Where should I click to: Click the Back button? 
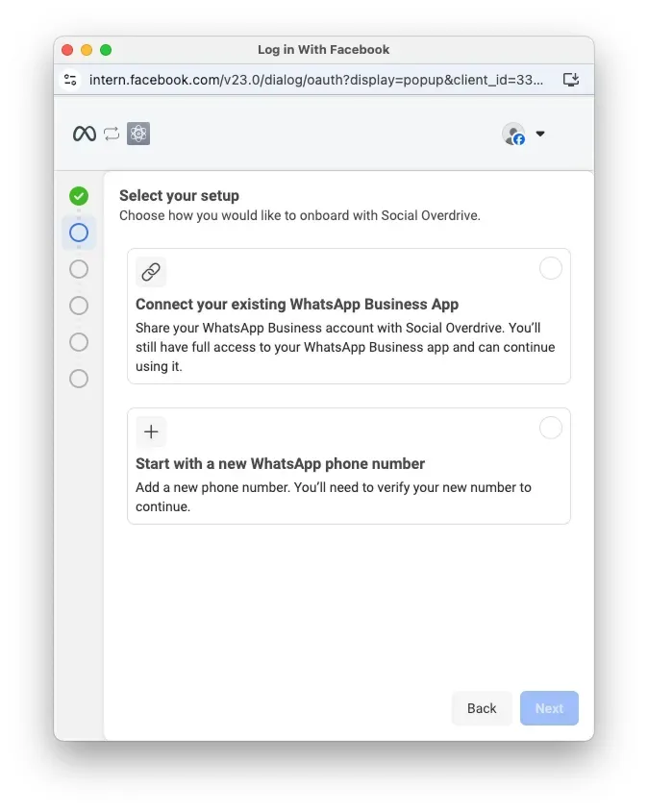tap(482, 708)
